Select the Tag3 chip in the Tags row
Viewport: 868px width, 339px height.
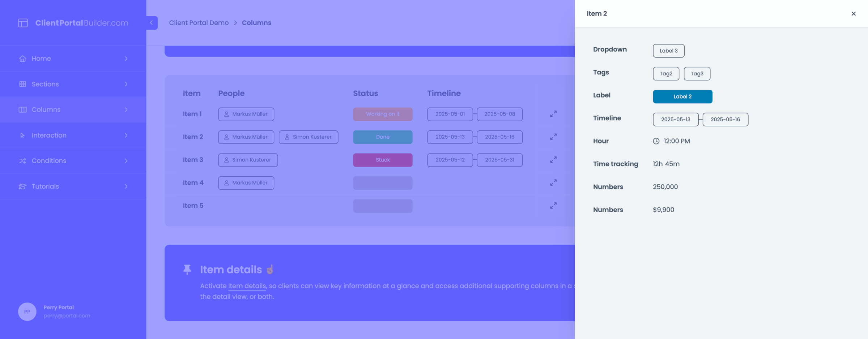pos(697,74)
